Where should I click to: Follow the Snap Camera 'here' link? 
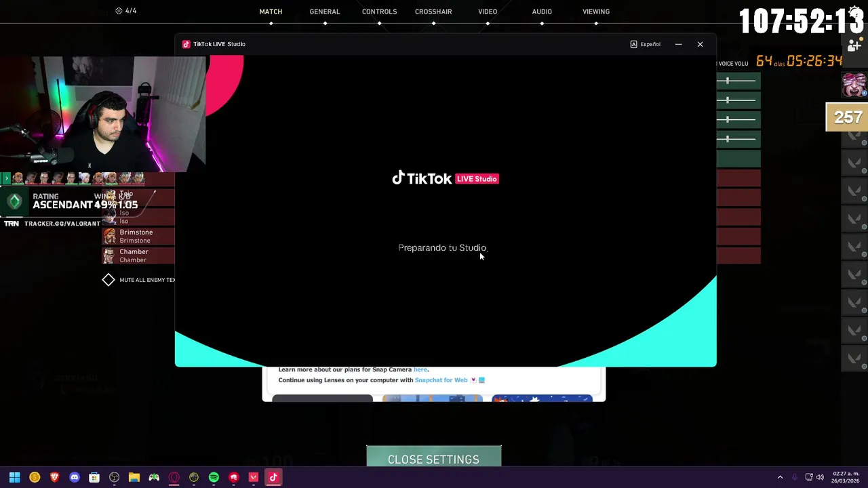click(420, 369)
